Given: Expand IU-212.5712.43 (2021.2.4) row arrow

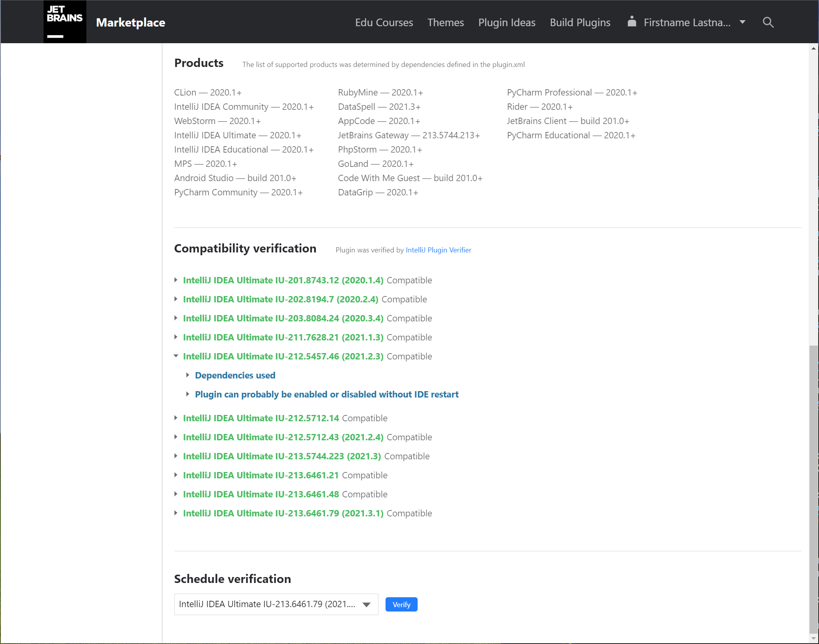Looking at the screenshot, I should tap(176, 437).
